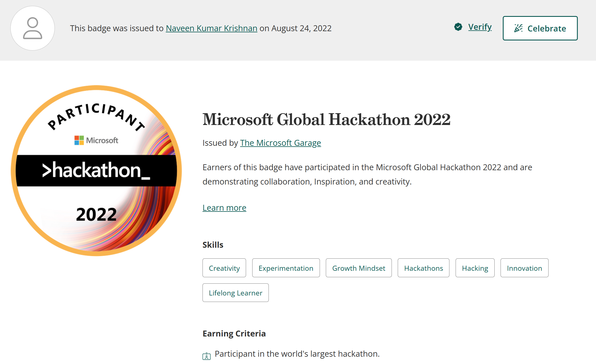Select the Hackathons skill tag
The image size is (596, 364).
[424, 268]
